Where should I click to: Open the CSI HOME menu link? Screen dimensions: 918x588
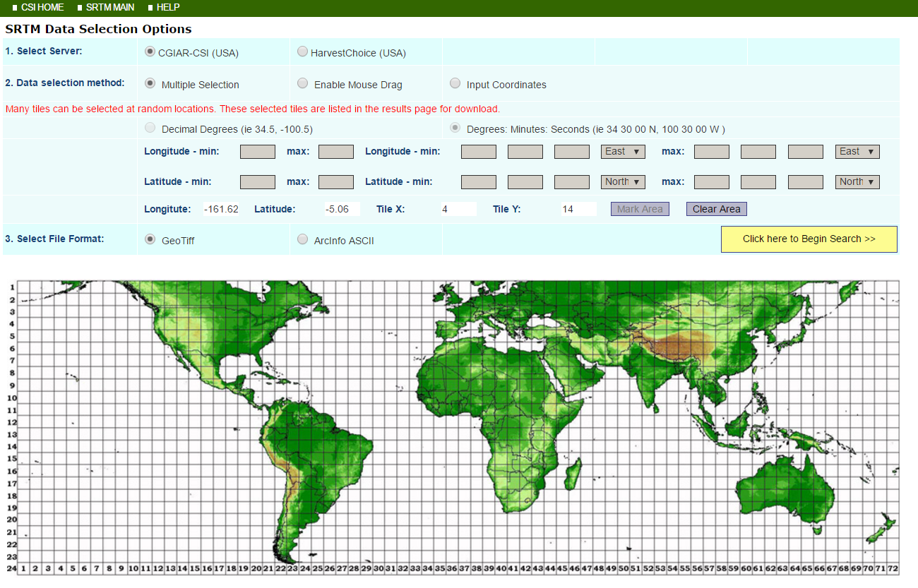pyautogui.click(x=42, y=7)
